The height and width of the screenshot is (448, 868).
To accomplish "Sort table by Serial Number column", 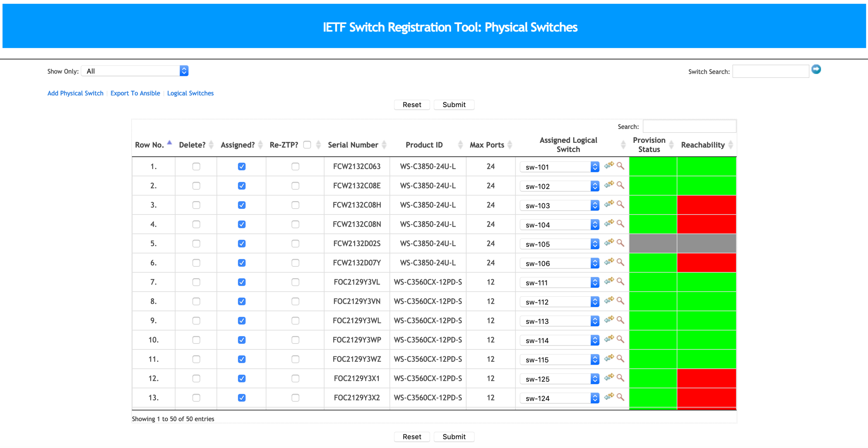I will click(353, 145).
